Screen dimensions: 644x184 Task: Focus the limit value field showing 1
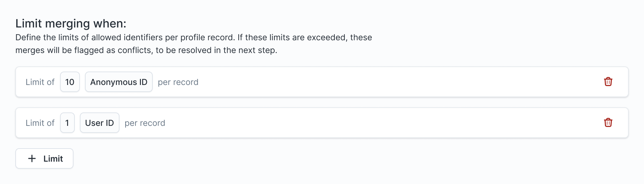pyautogui.click(x=67, y=123)
